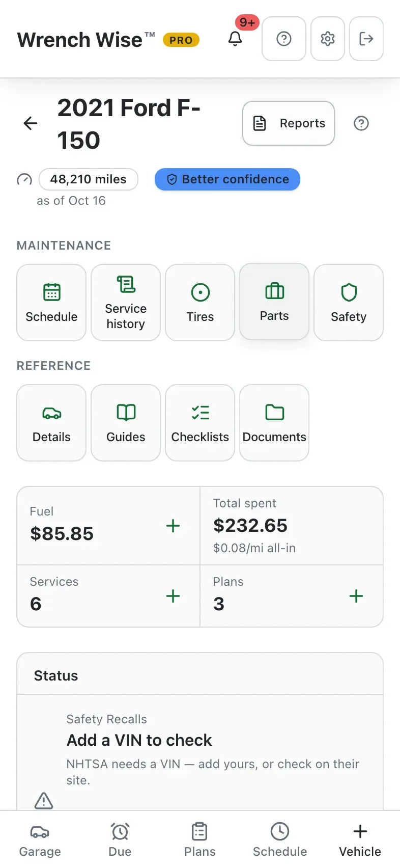Open the Details reference tile

pyautogui.click(x=51, y=423)
